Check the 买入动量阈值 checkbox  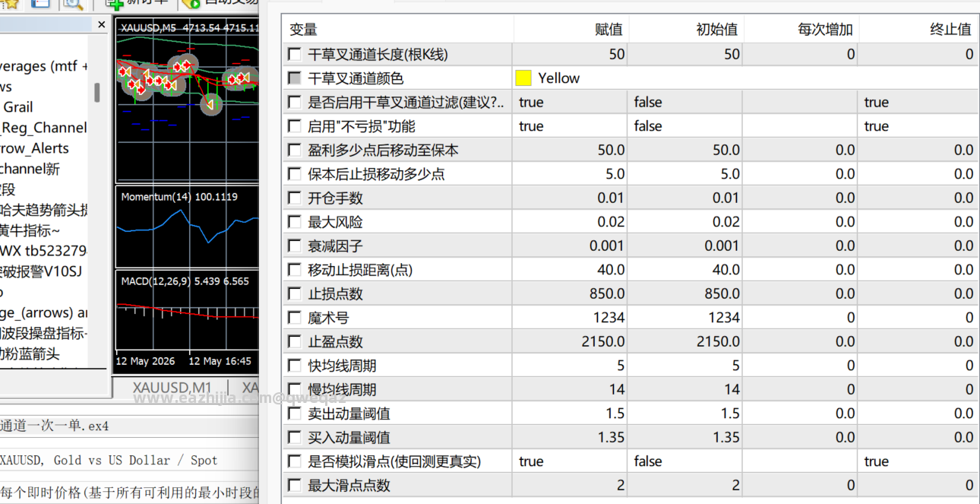tap(295, 438)
